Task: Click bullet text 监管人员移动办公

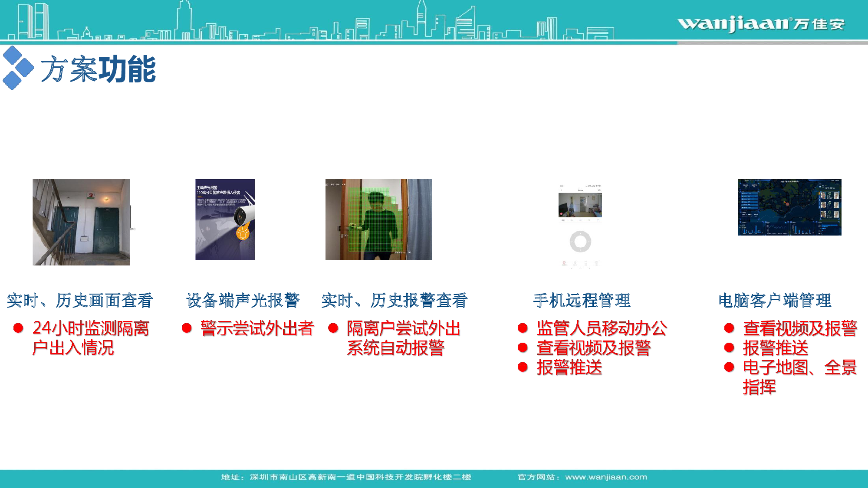Action: point(602,328)
